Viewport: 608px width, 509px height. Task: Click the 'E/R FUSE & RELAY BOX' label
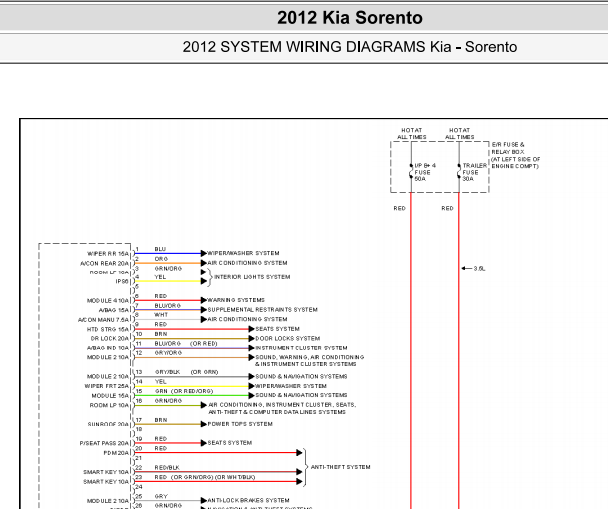click(x=508, y=148)
